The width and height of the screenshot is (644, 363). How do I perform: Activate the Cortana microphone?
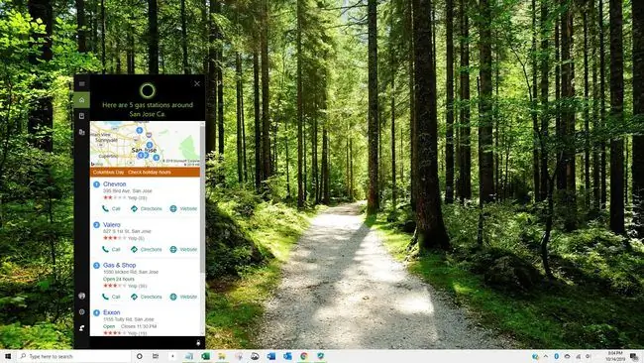pyautogui.click(x=198, y=343)
